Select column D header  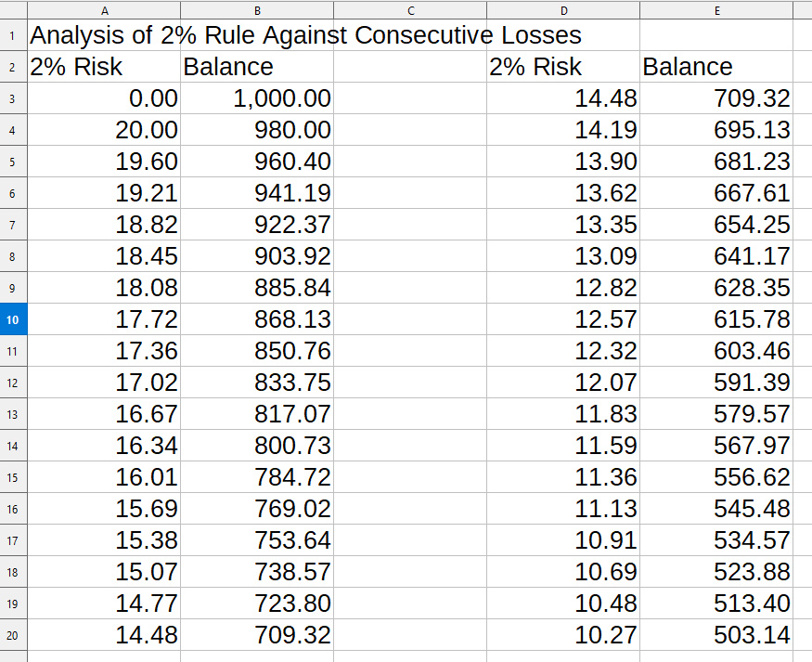point(562,10)
